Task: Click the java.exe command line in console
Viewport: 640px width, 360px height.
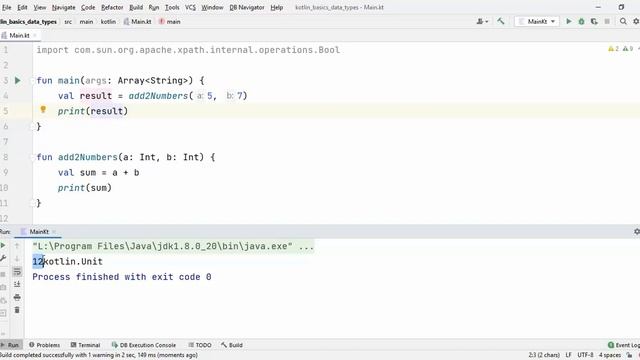Action: point(173,246)
